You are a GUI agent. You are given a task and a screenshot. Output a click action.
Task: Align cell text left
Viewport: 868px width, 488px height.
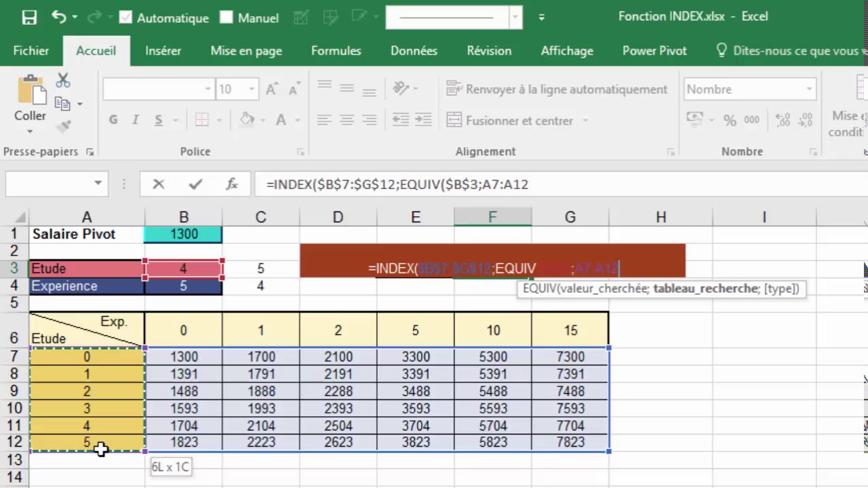pos(324,120)
